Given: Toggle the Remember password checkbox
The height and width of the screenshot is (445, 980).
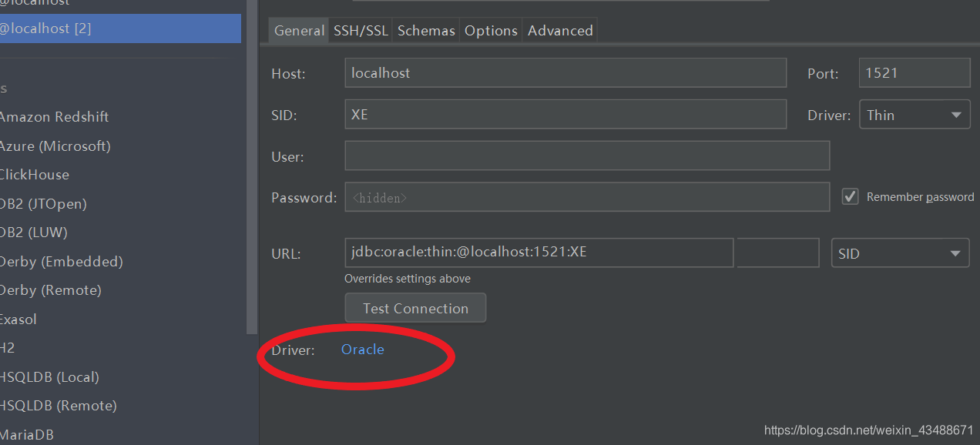Looking at the screenshot, I should pyautogui.click(x=850, y=196).
